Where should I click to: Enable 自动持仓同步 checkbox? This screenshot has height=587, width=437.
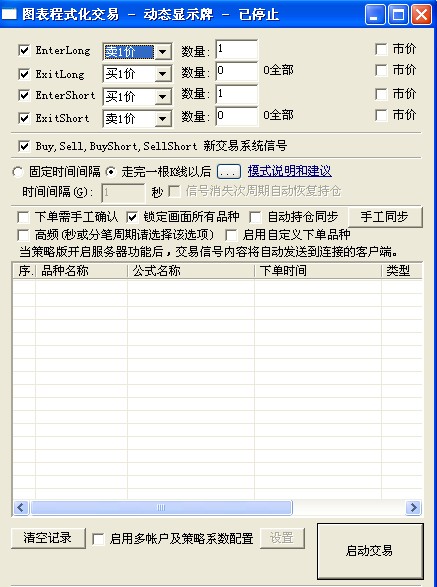(255, 217)
